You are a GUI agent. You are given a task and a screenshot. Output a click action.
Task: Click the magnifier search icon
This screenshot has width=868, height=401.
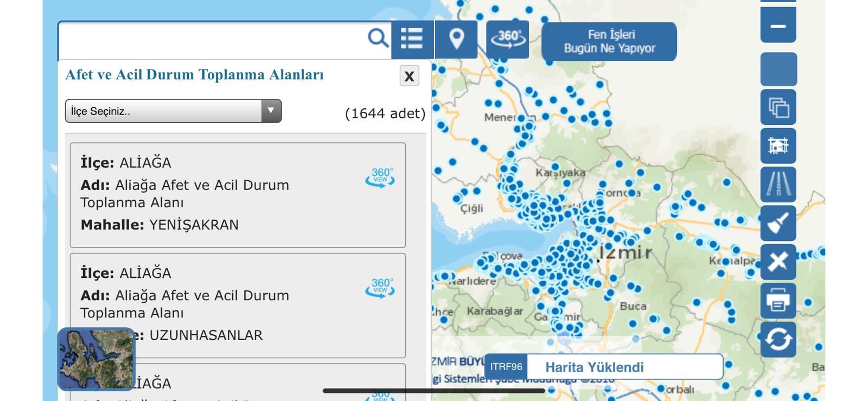[378, 38]
